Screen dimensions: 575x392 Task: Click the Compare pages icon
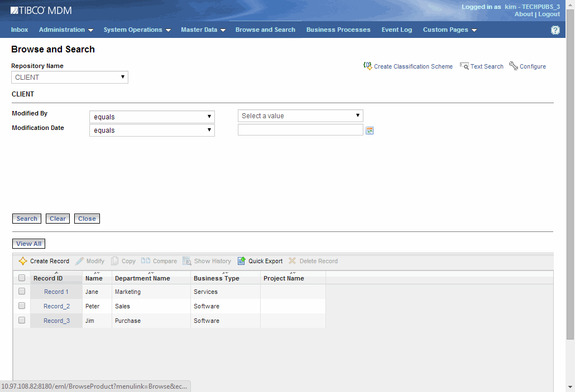146,260
